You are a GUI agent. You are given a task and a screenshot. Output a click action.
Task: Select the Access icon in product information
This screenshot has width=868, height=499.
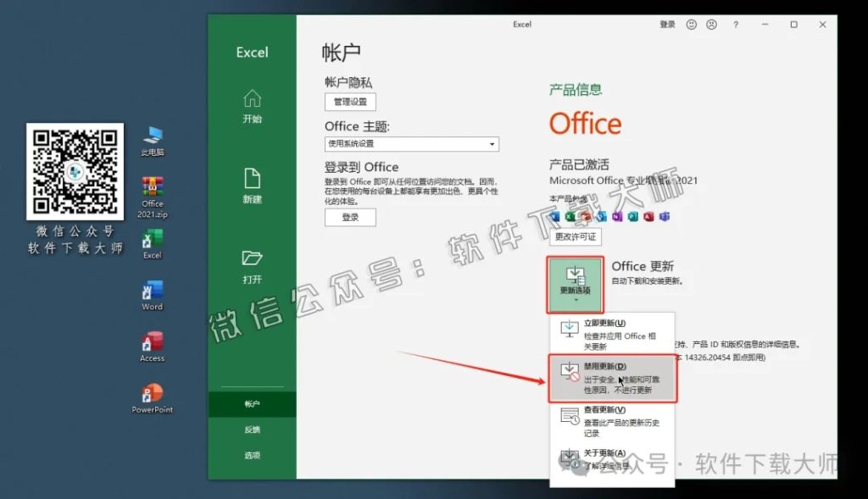coord(648,217)
